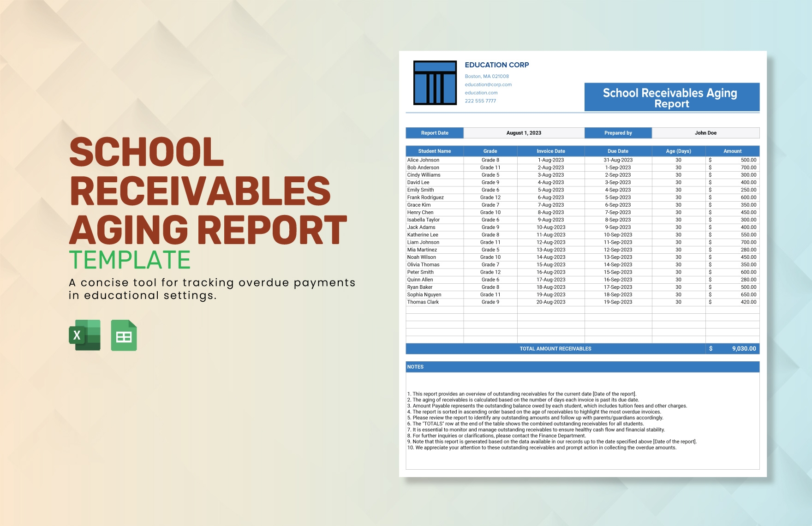Click the SCHOOL RECEIVABLES AGING REPORT title
The height and width of the screenshot is (526, 812).
pyautogui.click(x=208, y=191)
